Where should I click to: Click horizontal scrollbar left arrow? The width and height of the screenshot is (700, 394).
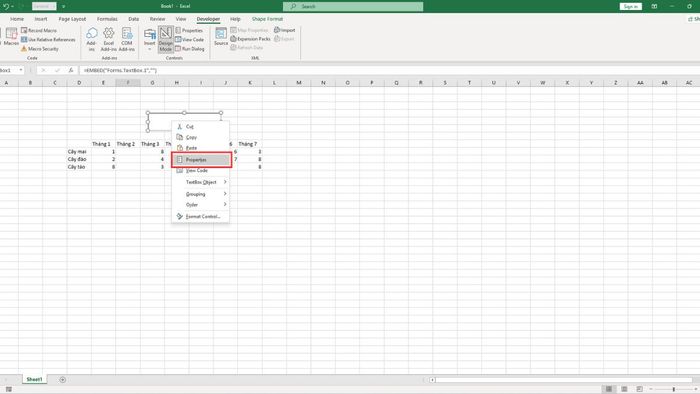pos(432,380)
